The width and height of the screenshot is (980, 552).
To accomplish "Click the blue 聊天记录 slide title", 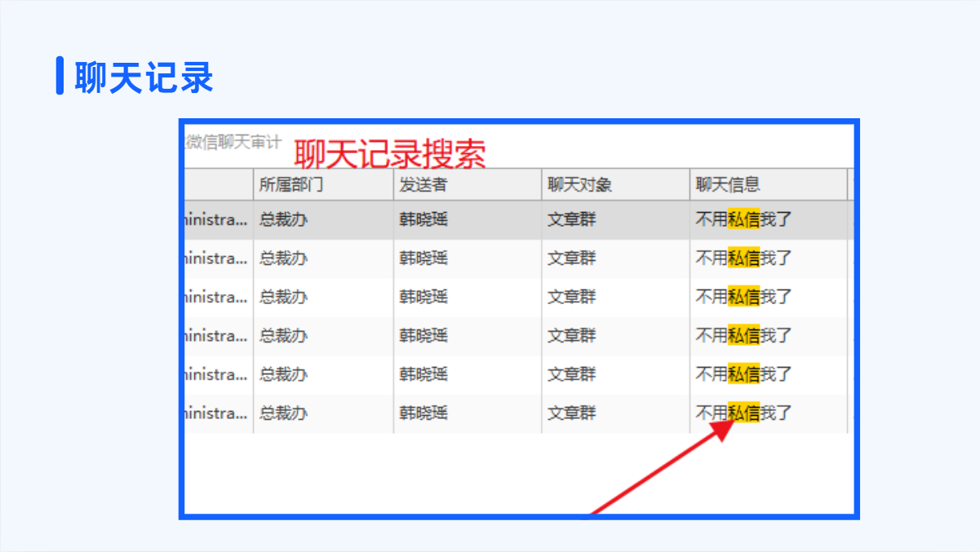I will pyautogui.click(x=144, y=77).
